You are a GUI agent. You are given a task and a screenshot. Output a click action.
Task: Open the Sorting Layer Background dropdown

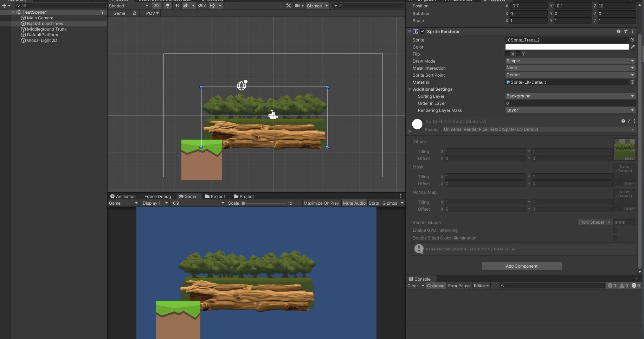click(570, 96)
